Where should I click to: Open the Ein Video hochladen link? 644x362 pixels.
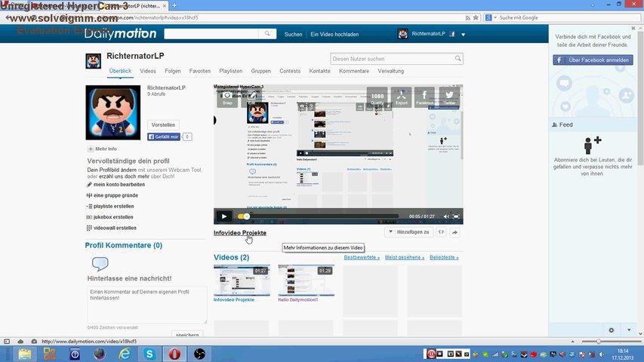pos(334,35)
